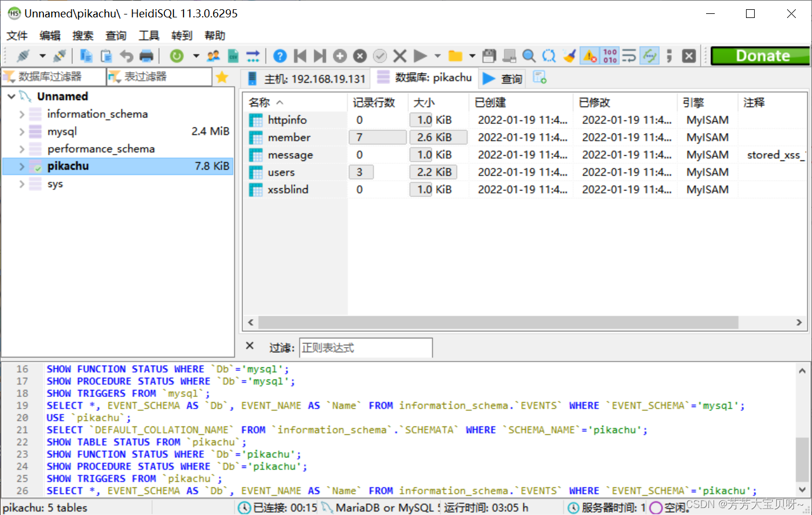Collapse the Unnamed session tree node
The height and width of the screenshot is (515, 812).
point(11,96)
